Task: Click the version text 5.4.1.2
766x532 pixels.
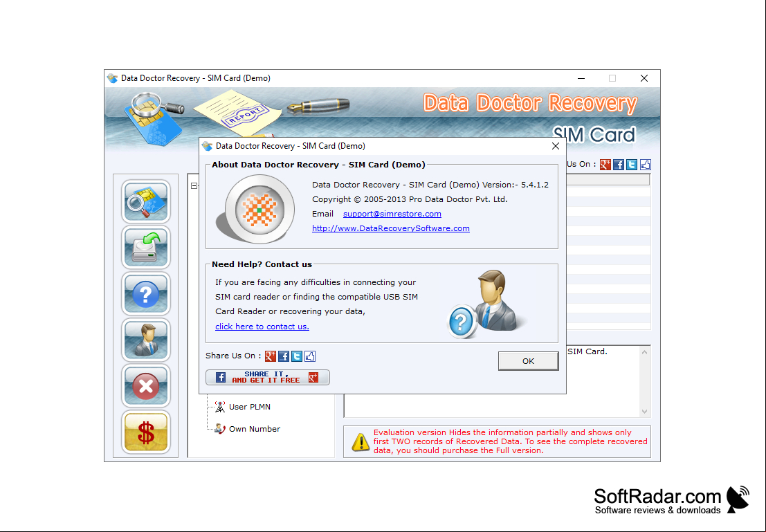Action: pos(534,185)
